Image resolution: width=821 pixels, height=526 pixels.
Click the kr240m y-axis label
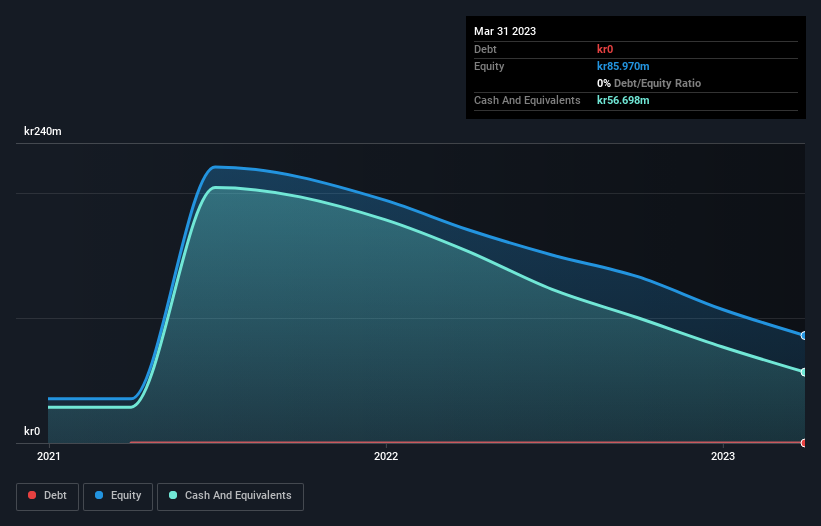(x=43, y=131)
